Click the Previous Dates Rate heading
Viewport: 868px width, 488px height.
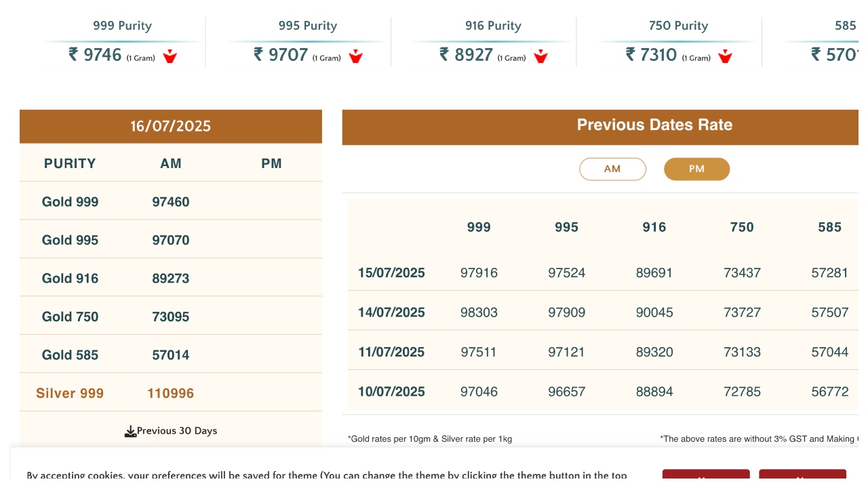pos(654,125)
